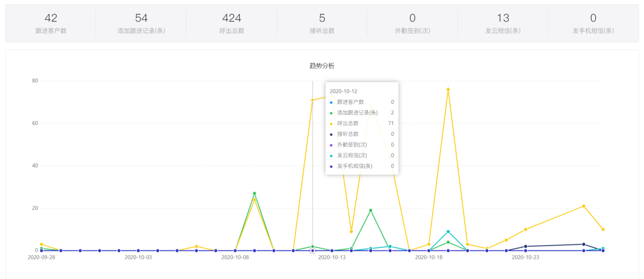Select the 添加跟进记录(条) stat card
Screen dimensions: 644x279
click(x=141, y=23)
